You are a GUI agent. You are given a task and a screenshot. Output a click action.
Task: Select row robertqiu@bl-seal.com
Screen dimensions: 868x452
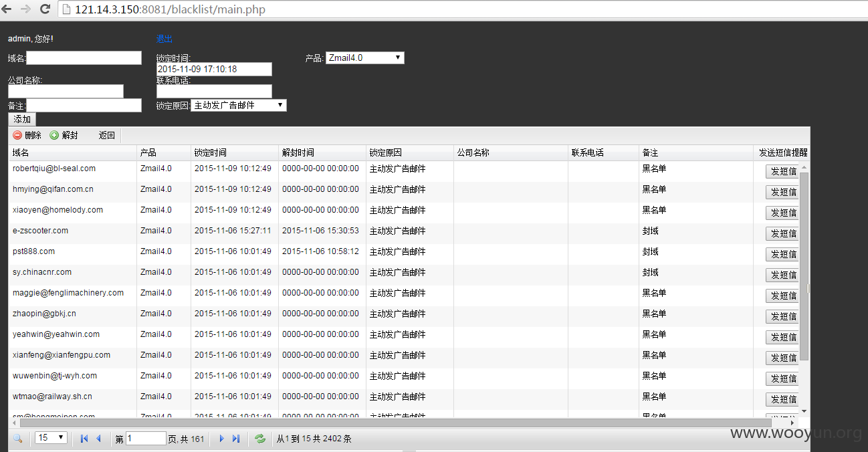click(403, 171)
